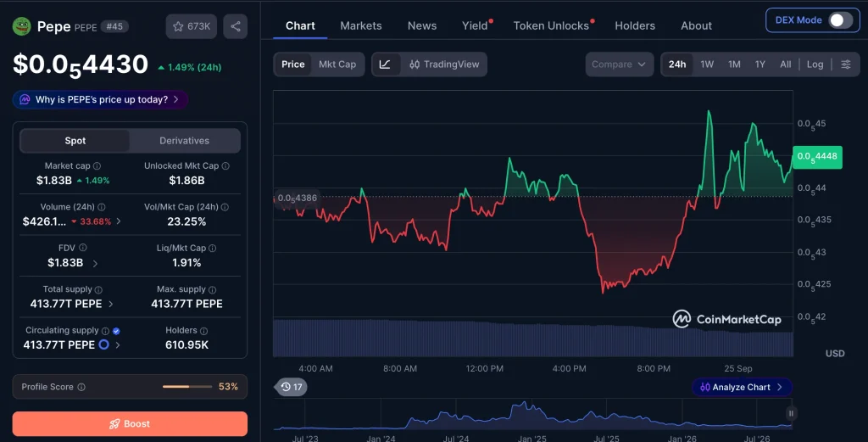Image resolution: width=868 pixels, height=442 pixels.
Task: Expand Volume (24h) details chevron
Action: (x=119, y=221)
